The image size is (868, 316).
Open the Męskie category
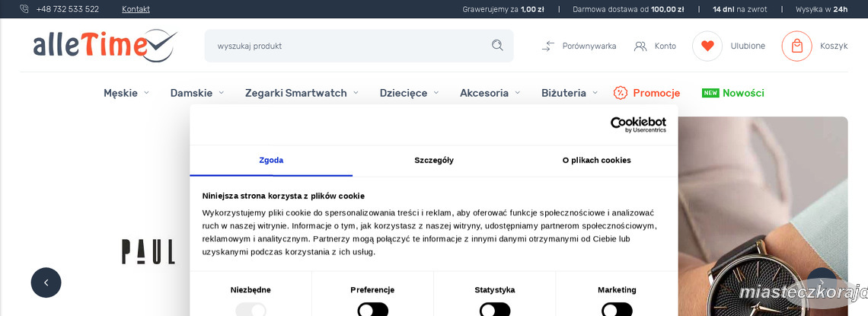(120, 93)
